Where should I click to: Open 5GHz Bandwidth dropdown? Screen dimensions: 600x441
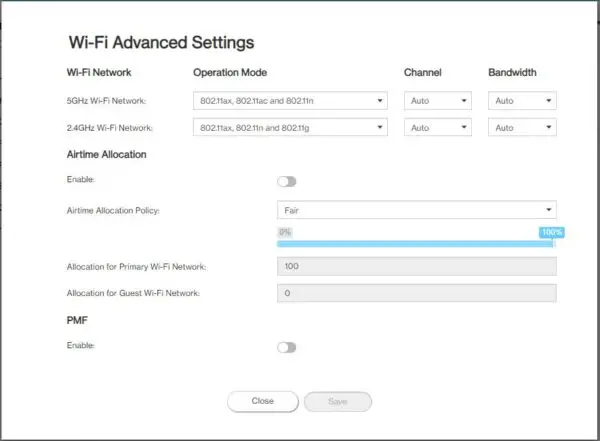[522, 101]
